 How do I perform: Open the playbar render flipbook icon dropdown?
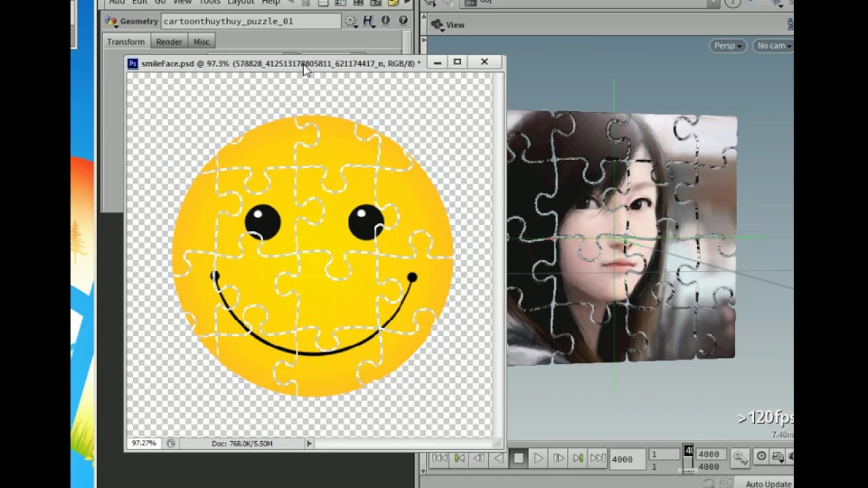pyautogui.click(x=778, y=457)
